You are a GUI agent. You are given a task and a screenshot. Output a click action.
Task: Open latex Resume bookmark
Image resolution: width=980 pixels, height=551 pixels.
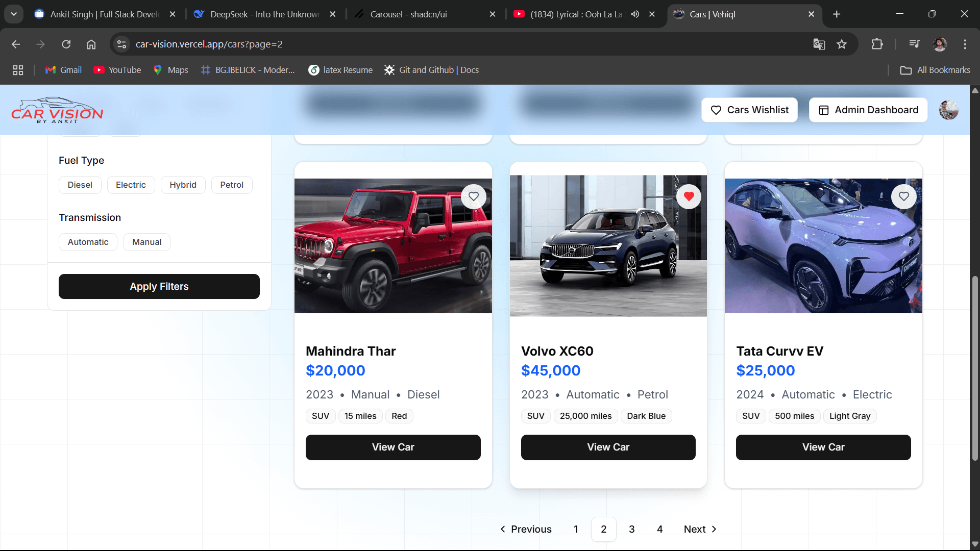(340, 70)
